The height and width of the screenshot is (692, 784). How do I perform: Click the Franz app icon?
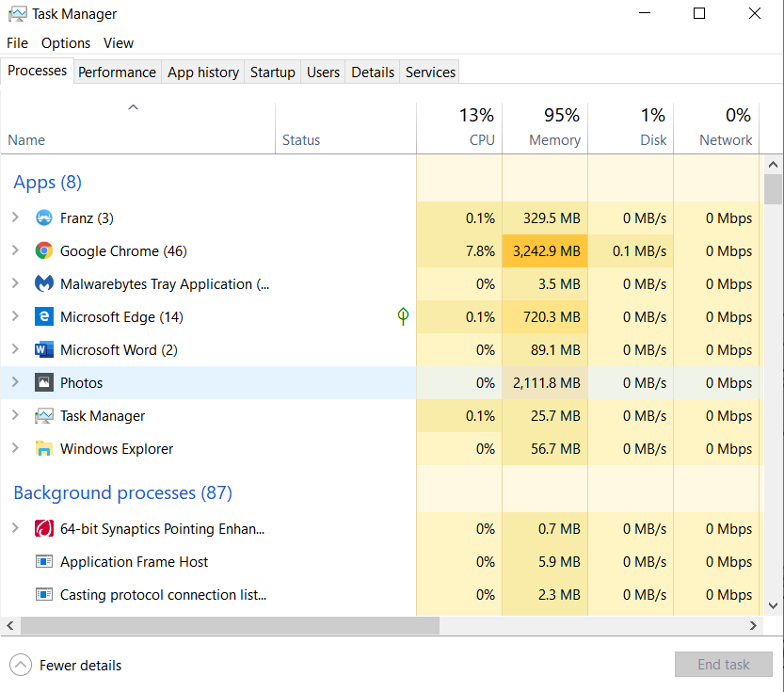tap(44, 218)
